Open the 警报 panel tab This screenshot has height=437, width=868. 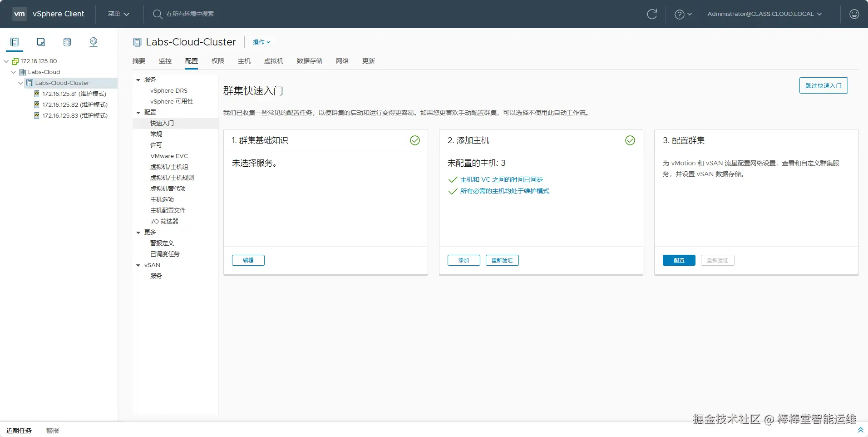click(53, 431)
